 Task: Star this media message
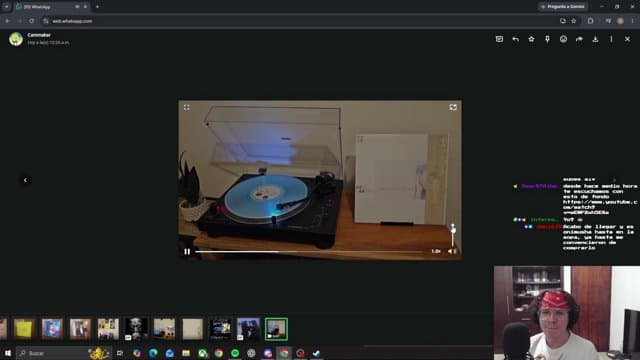click(x=531, y=39)
